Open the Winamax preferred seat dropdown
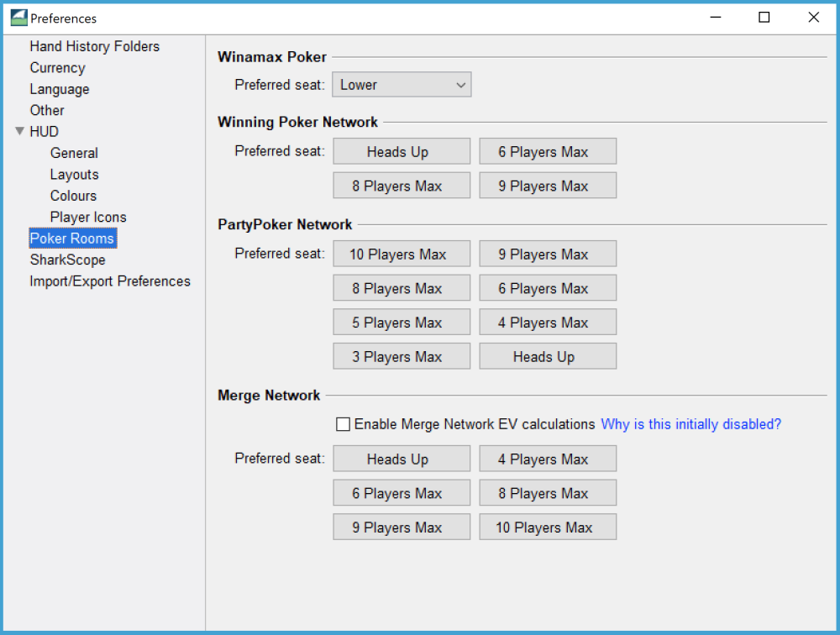The width and height of the screenshot is (840, 635). (x=402, y=85)
